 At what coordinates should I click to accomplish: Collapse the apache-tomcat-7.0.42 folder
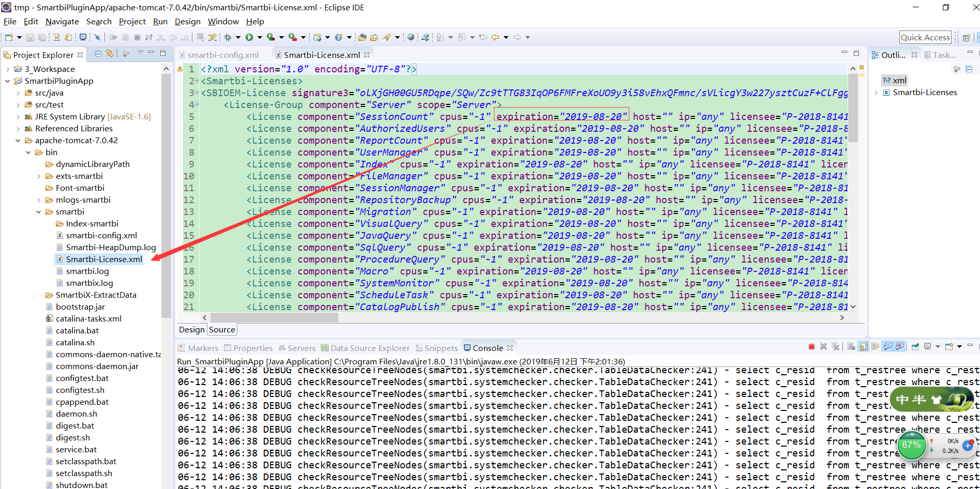18,140
